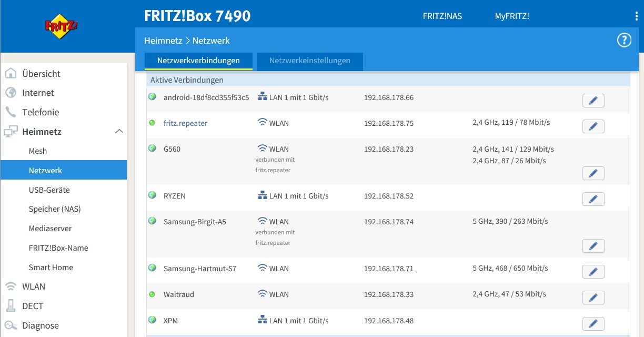Edit the android-18df8cd355f53c5 device entry

593,101
